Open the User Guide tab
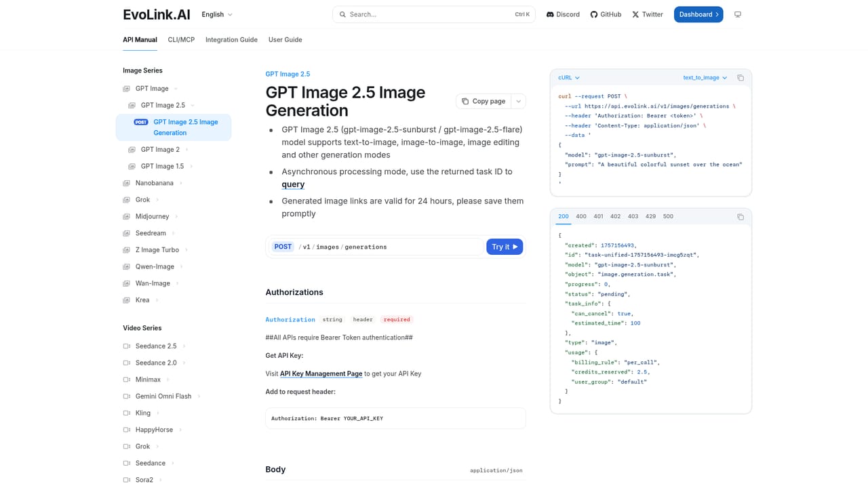The image size is (868, 488). coord(285,40)
